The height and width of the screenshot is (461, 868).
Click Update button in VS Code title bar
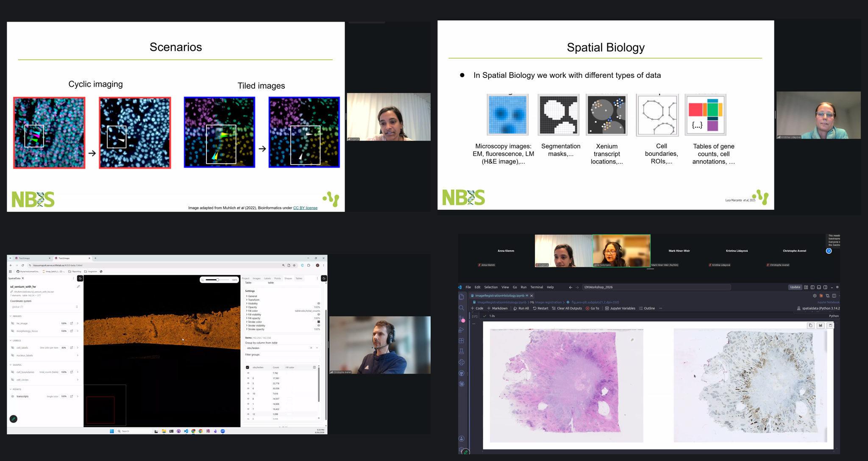pyautogui.click(x=795, y=287)
